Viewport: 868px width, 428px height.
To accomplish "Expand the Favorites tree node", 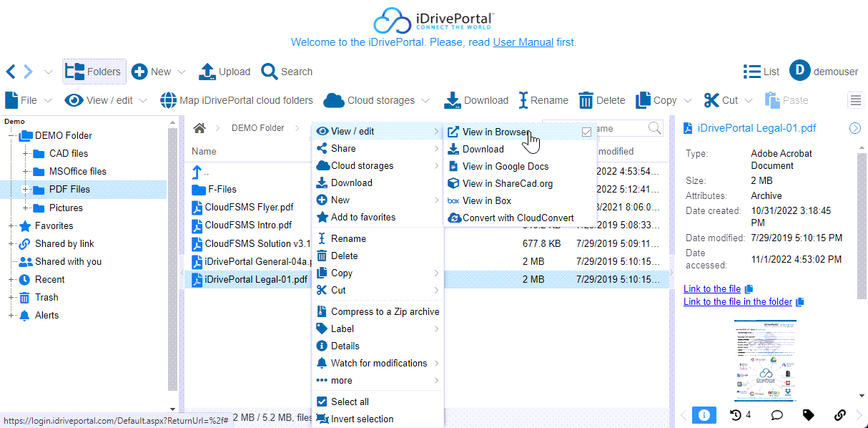I will pyautogui.click(x=12, y=226).
